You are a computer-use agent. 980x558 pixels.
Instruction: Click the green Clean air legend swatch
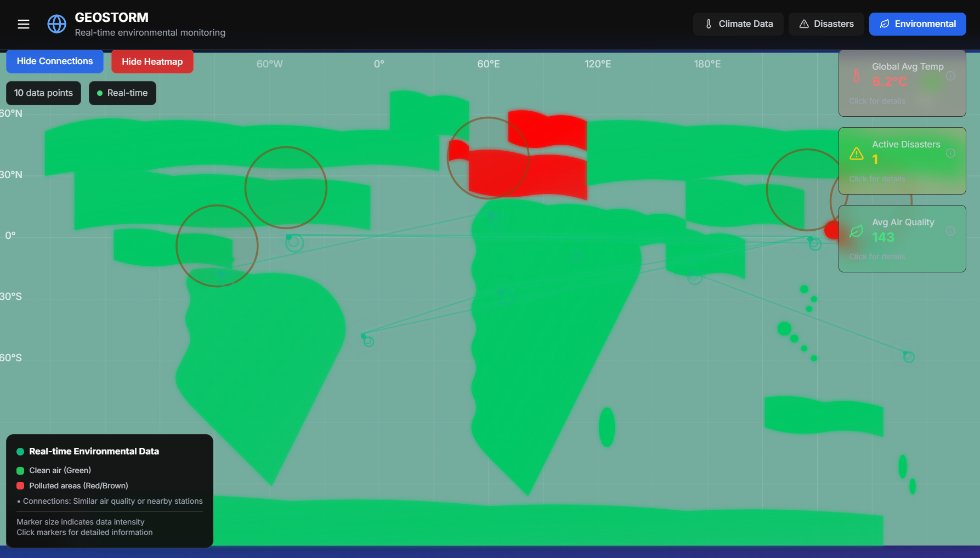pyautogui.click(x=20, y=470)
